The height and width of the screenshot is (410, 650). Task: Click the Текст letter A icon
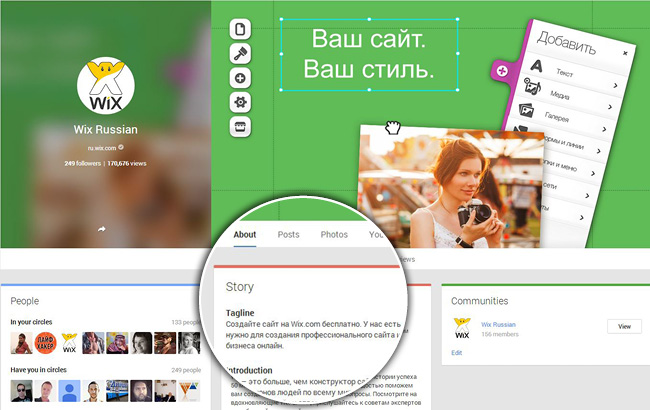click(536, 66)
